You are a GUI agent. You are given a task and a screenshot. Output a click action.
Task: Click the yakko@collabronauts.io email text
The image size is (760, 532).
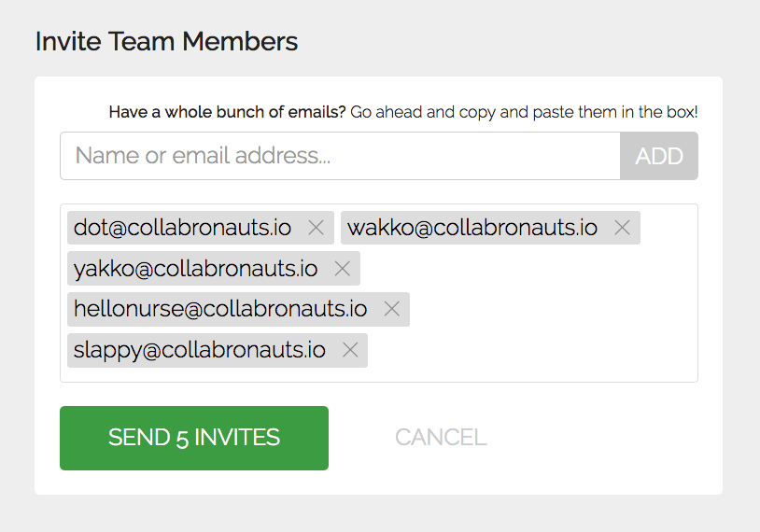point(196,269)
